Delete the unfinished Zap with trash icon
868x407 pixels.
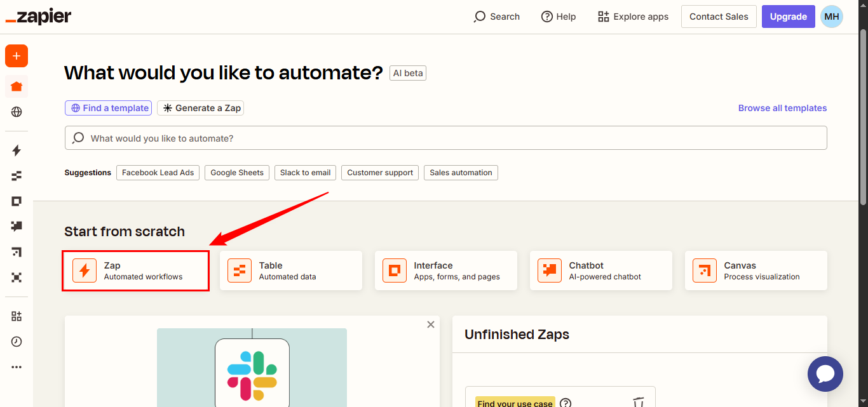coord(639,403)
